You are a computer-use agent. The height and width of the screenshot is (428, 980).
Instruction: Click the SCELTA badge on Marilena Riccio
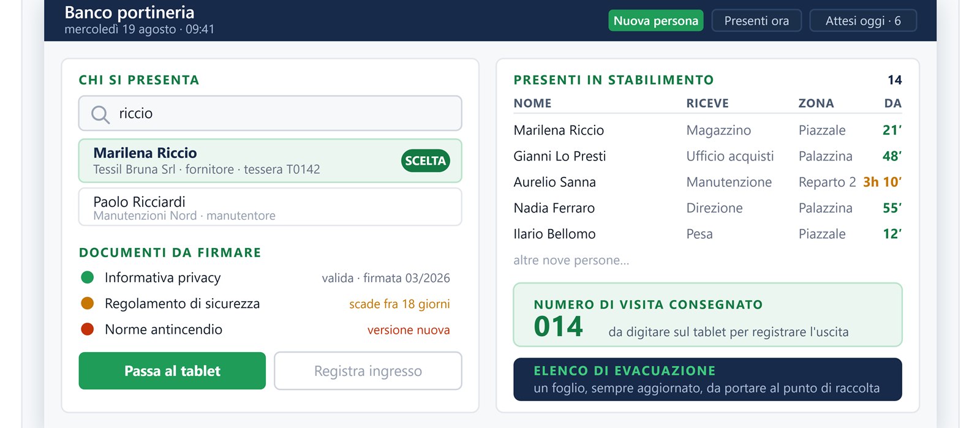tap(426, 160)
